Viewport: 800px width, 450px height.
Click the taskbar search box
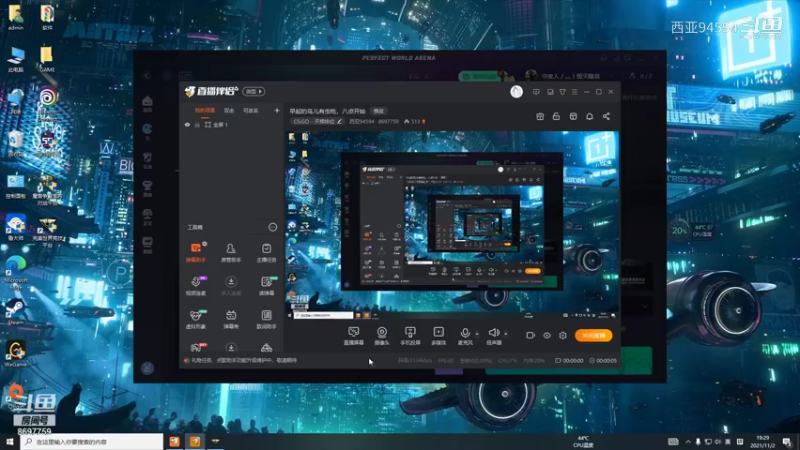92,441
